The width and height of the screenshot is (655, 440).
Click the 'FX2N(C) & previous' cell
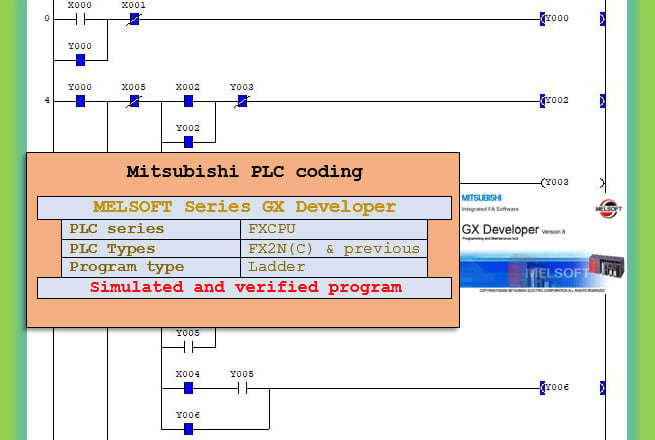334,249
